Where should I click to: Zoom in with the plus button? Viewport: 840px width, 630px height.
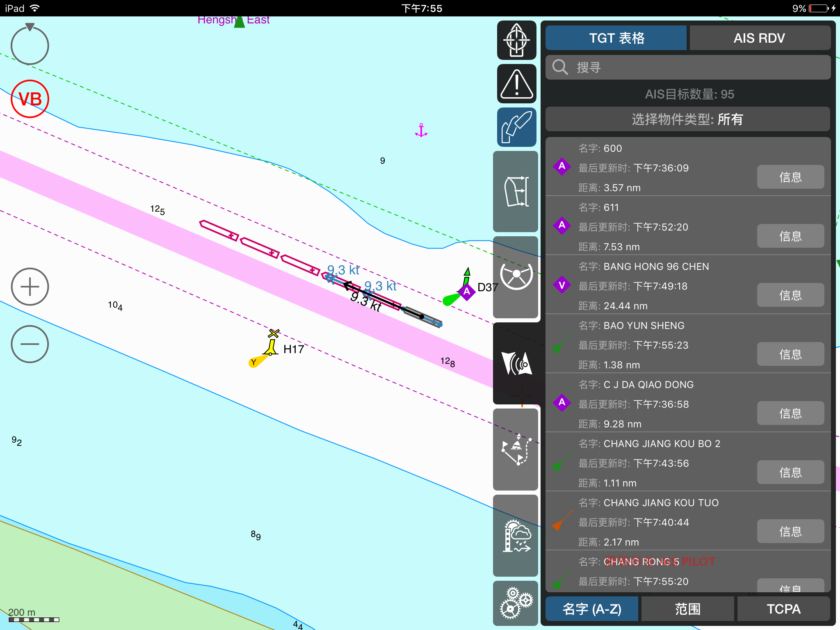click(30, 287)
